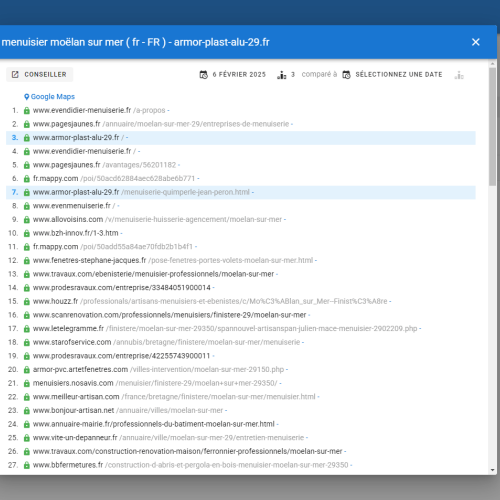
Task: Click the lock icon on highlighted result 7
Action: point(27,193)
